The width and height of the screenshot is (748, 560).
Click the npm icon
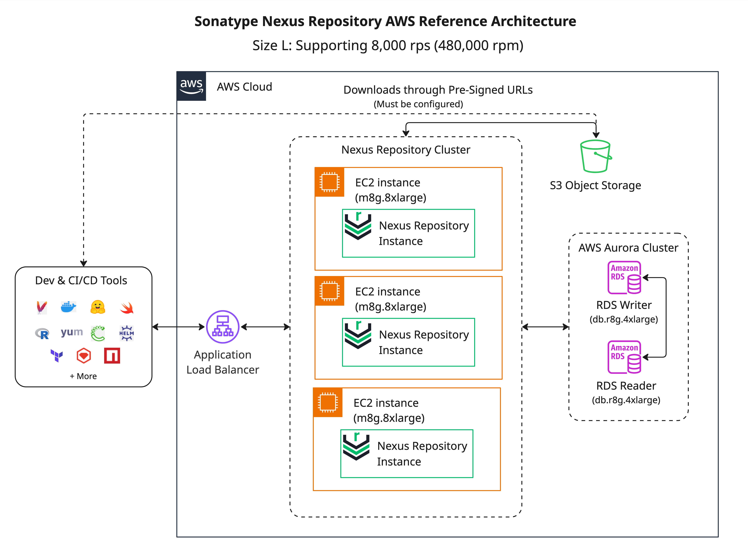(x=112, y=355)
